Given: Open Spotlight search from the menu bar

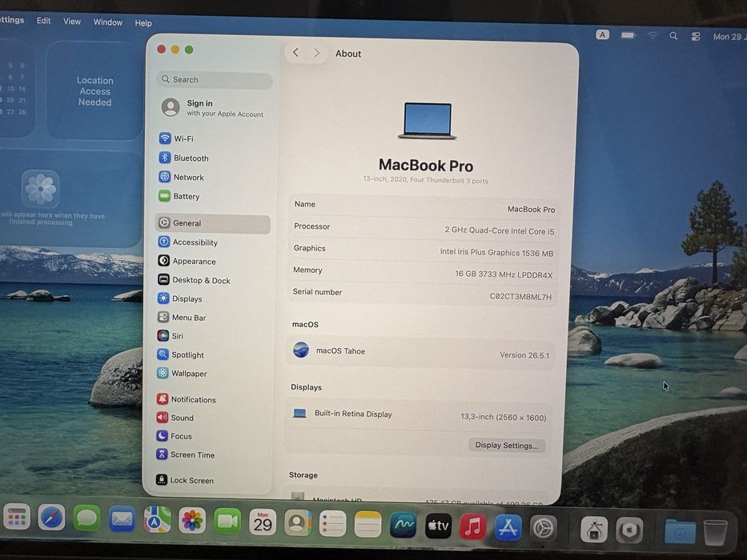Looking at the screenshot, I should tap(673, 36).
